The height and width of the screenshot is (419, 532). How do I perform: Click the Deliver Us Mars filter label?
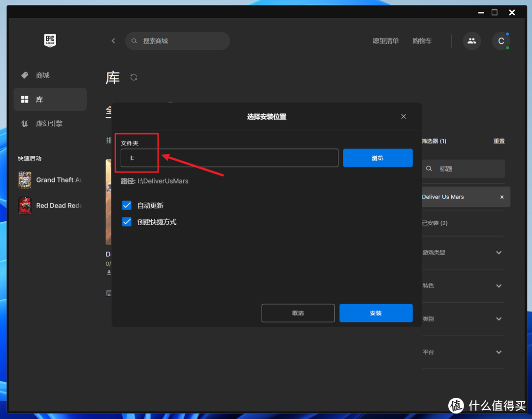click(x=443, y=197)
